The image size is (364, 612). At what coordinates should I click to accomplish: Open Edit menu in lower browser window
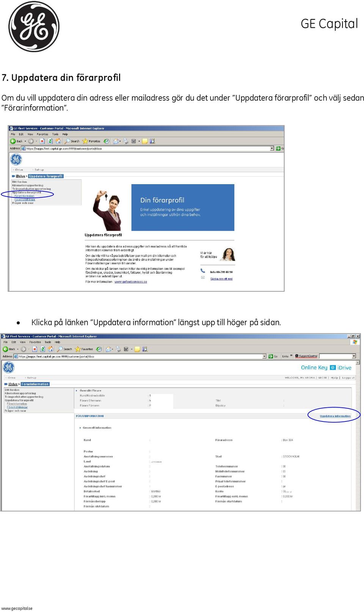(14, 342)
